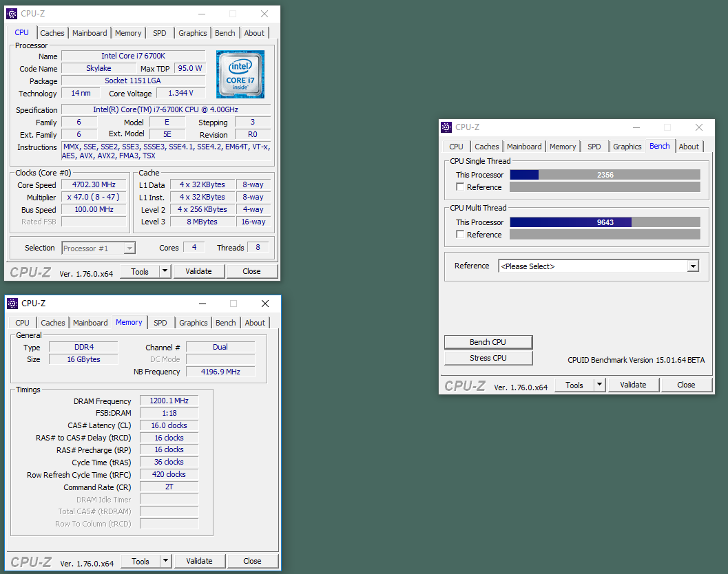Screen dimensions: 728x574
Task: Select Mainboard tab in the Memory timings window
Action: (90, 323)
